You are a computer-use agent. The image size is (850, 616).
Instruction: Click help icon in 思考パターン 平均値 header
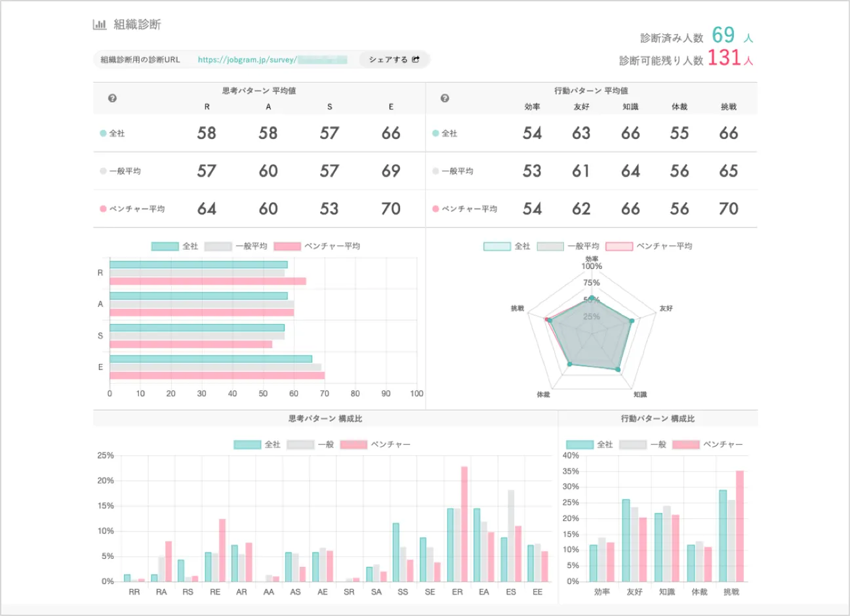112,98
